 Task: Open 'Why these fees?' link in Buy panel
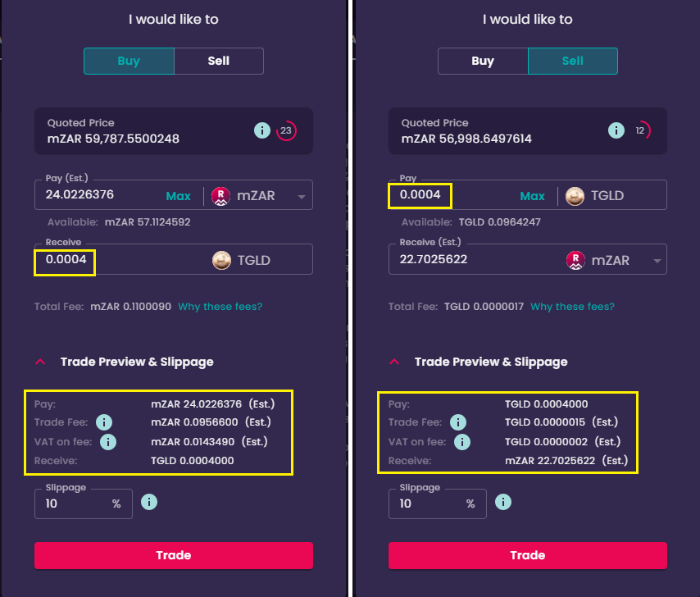[220, 307]
